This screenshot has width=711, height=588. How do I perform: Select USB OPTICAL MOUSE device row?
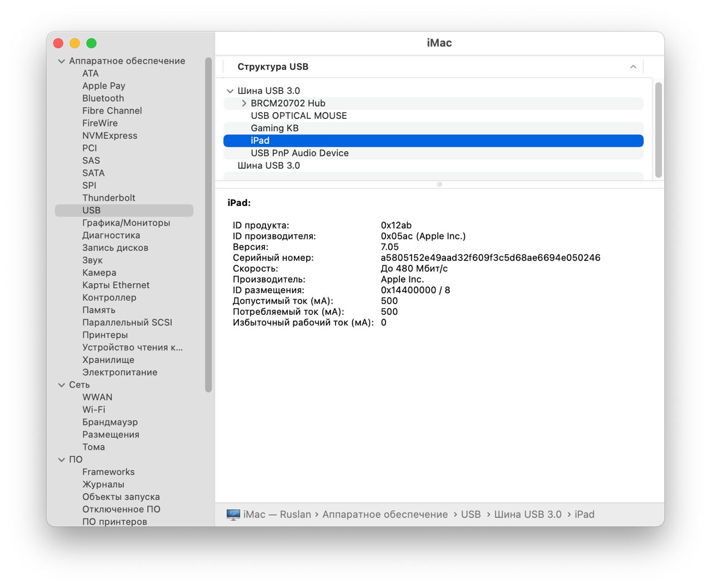click(x=433, y=116)
